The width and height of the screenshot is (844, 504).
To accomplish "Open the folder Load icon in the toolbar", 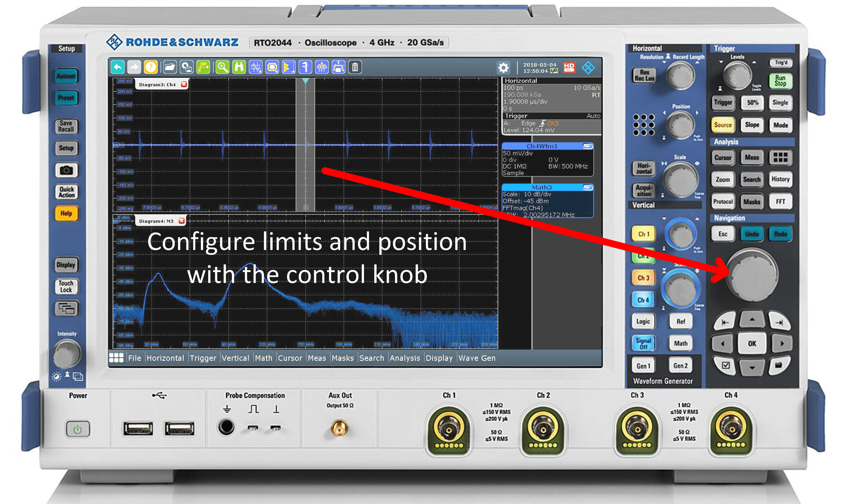I will tap(170, 67).
